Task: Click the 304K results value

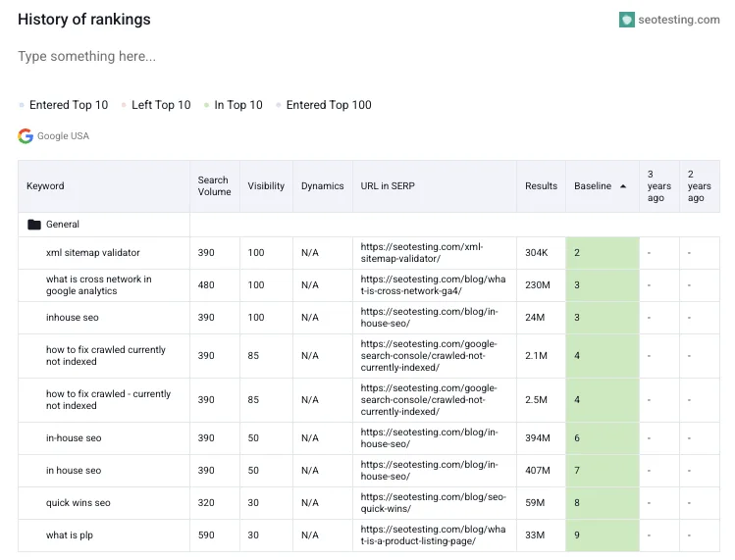Action: pos(536,253)
